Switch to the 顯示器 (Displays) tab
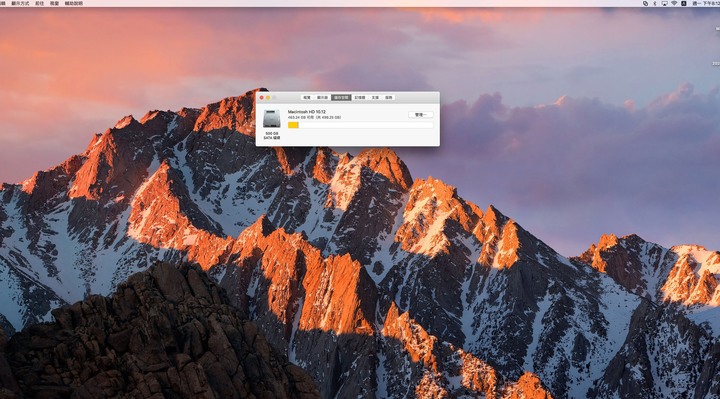Screen dimensions: 720x399 (322, 97)
